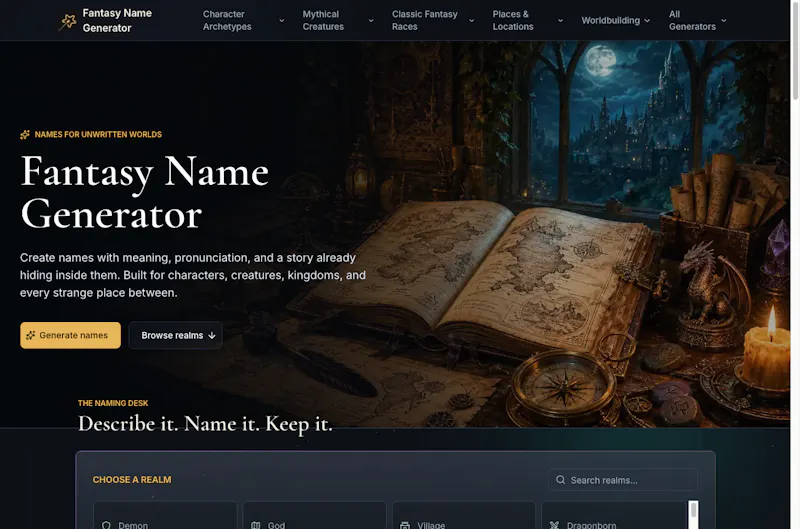Click the 'Fantasy Name Generator' hero heading

145,193
